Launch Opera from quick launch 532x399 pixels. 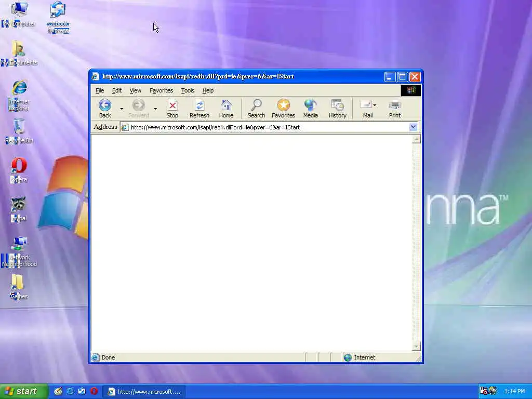pyautogui.click(x=94, y=391)
